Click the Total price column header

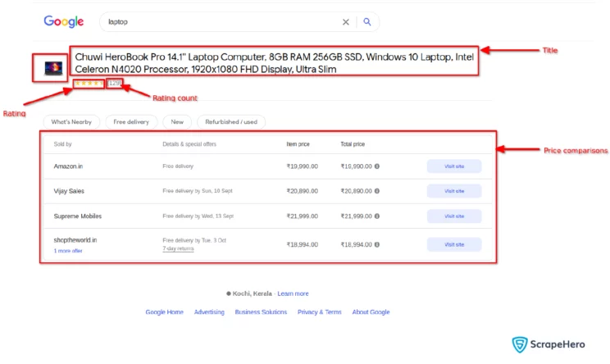click(x=353, y=144)
